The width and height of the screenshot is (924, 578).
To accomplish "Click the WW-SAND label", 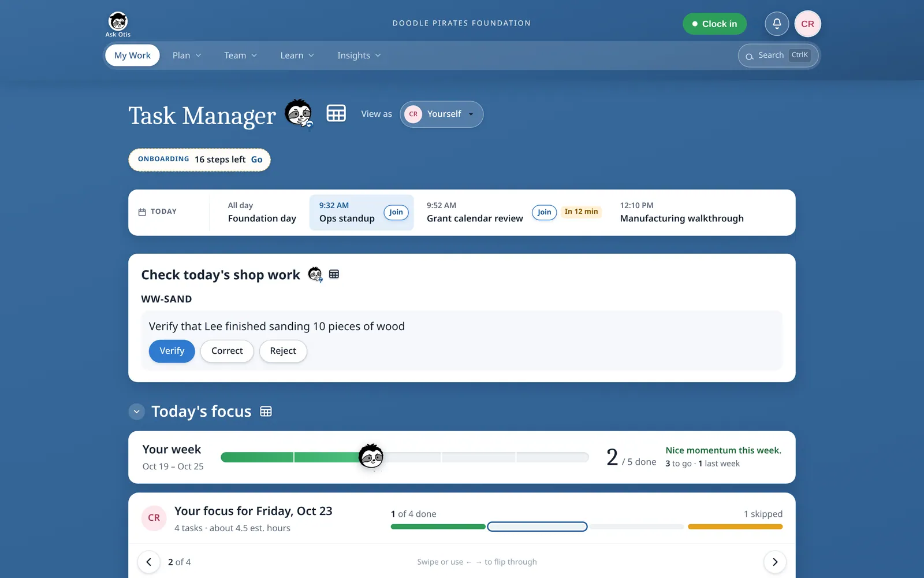I will 166,299.
